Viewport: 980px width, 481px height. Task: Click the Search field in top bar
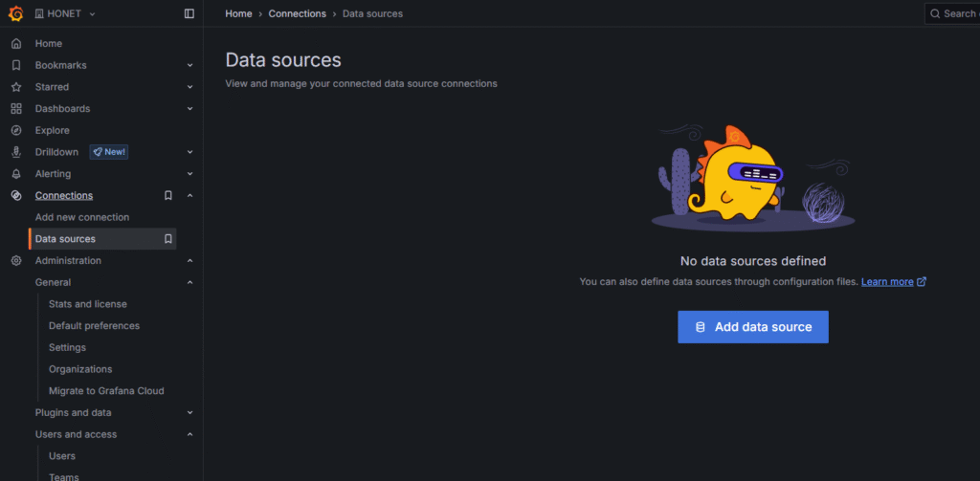tap(952, 13)
